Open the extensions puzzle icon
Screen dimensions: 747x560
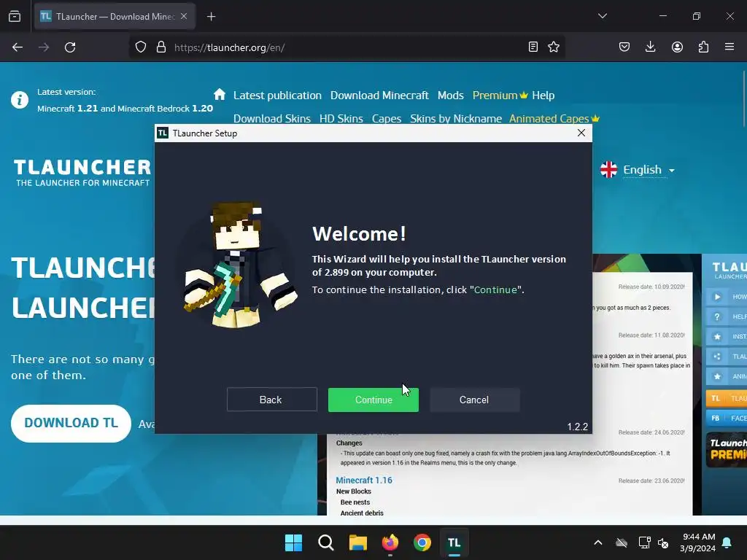pos(703,47)
